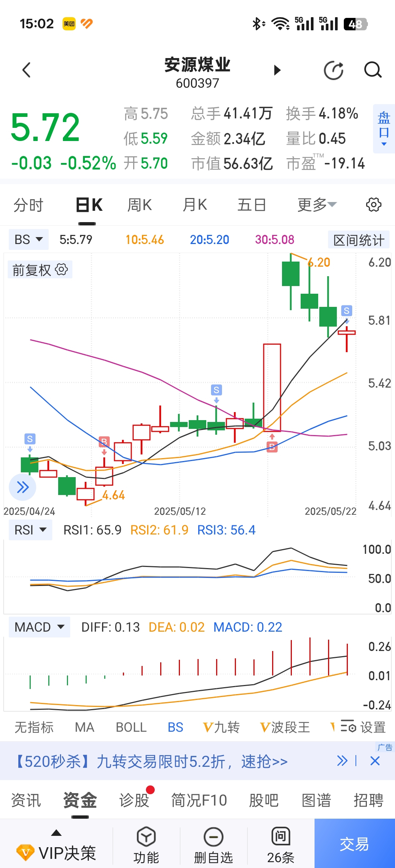Tap the 区间统计 button
The width and height of the screenshot is (395, 868).
pos(359,240)
